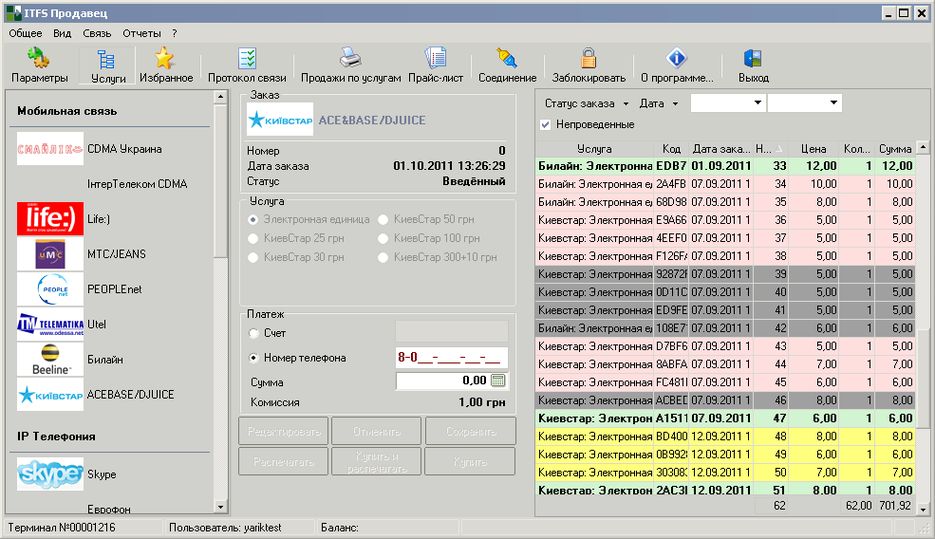Select the МТС/JEANS operator logo
The width and height of the screenshot is (935, 539).
[50, 253]
